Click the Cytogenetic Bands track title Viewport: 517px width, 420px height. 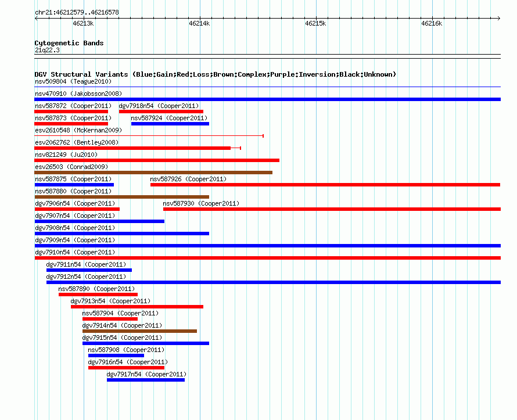pyautogui.click(x=69, y=43)
